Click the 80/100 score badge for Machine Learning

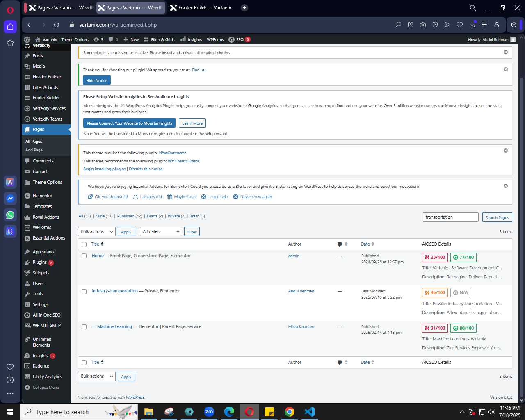tap(463, 328)
